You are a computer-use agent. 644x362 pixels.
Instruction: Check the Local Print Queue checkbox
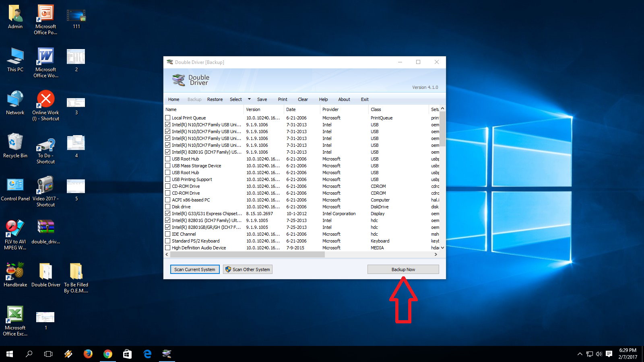click(x=167, y=117)
